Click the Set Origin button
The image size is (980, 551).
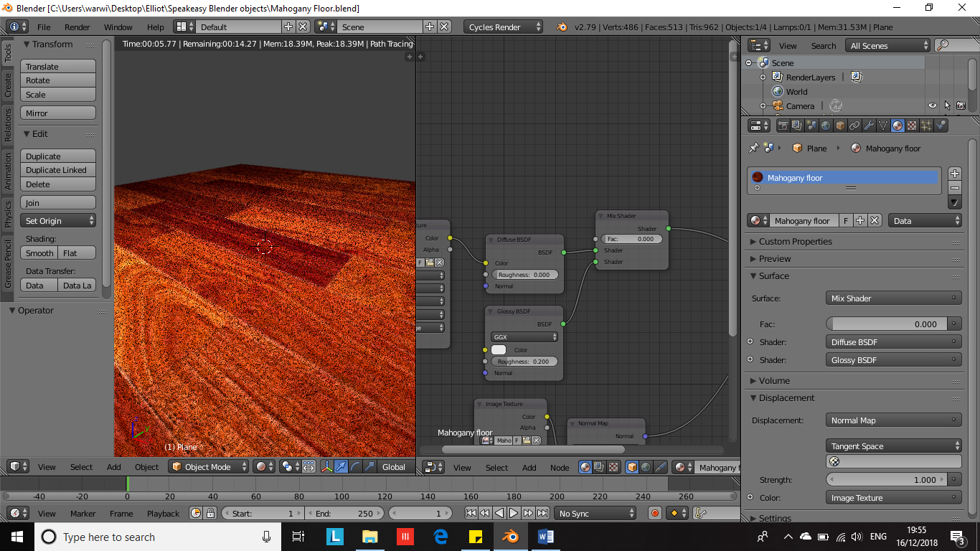pos(57,221)
